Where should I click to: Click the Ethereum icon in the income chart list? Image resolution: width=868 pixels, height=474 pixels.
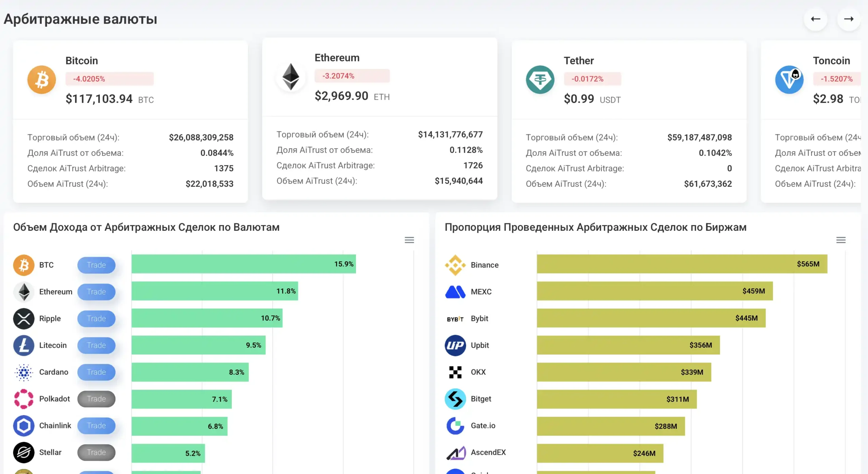24,292
